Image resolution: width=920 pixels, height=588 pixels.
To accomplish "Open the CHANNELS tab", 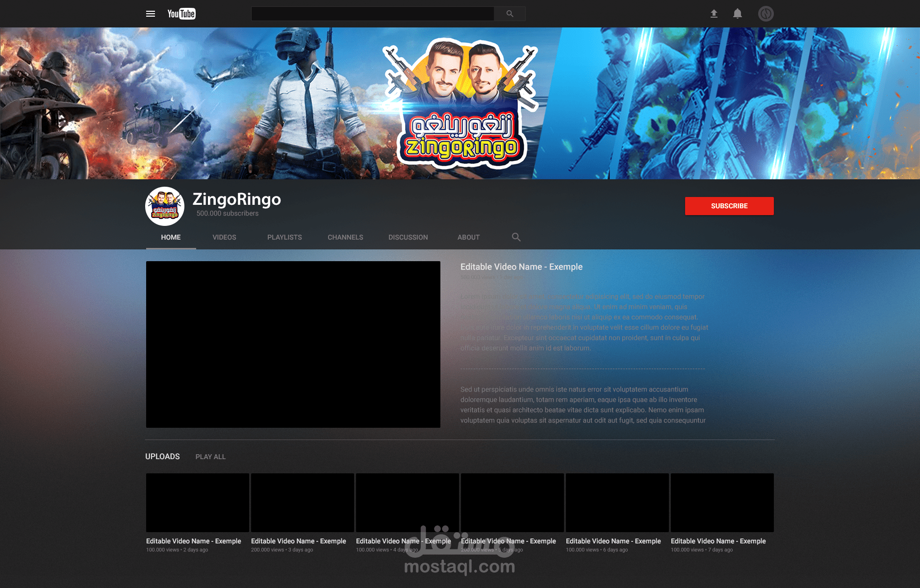I will point(345,237).
